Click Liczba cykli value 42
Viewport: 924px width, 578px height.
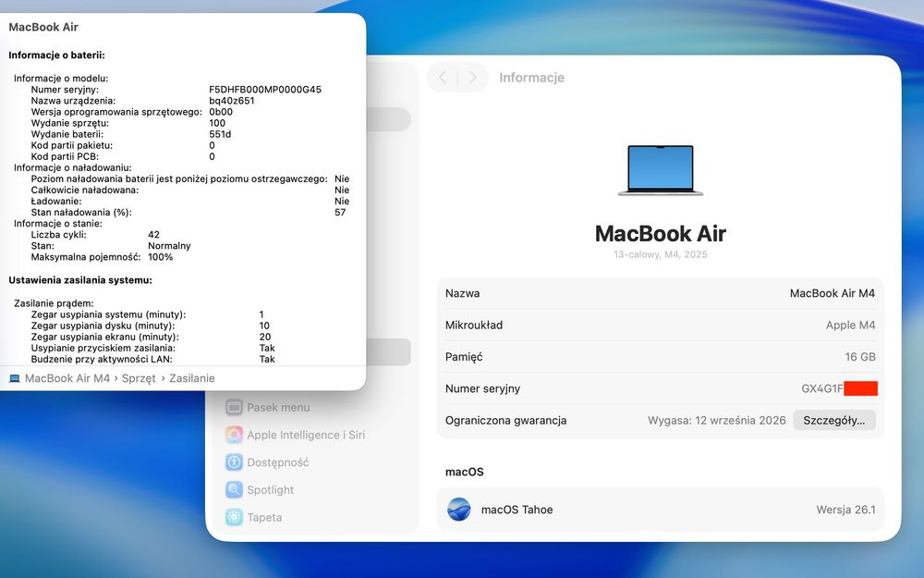click(x=153, y=235)
